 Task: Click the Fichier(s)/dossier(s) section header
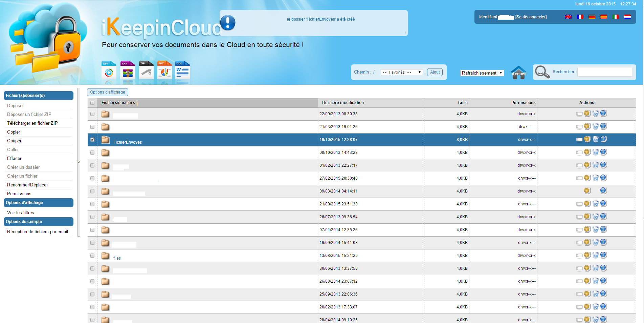39,96
